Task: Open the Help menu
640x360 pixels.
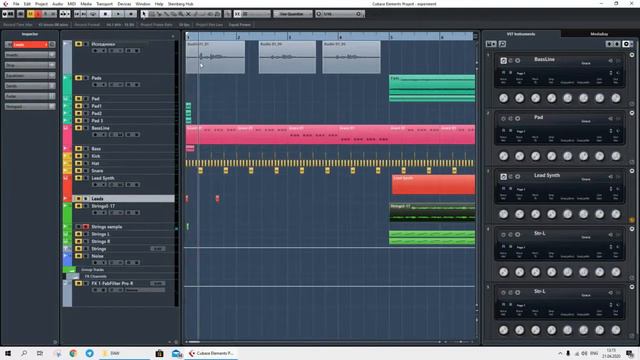Action: point(159,4)
